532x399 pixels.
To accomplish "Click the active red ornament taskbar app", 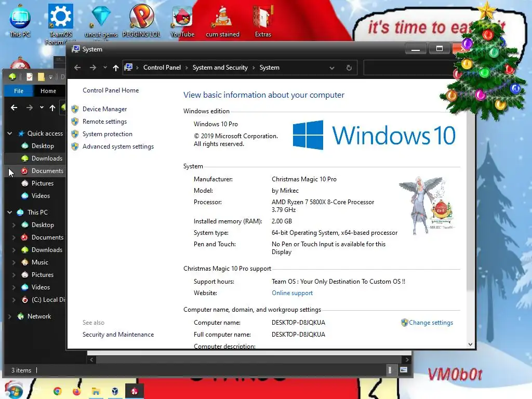I will pyautogui.click(x=135, y=391).
